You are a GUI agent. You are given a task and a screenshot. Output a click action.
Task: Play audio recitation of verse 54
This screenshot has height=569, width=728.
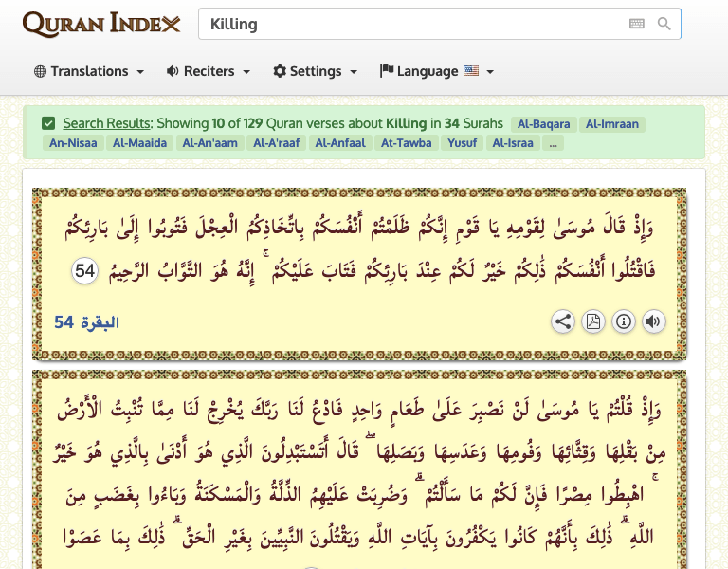point(653,321)
